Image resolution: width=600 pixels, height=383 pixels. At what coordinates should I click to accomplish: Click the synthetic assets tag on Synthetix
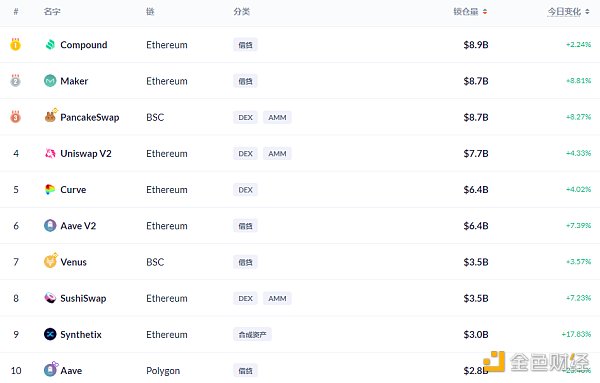252,334
